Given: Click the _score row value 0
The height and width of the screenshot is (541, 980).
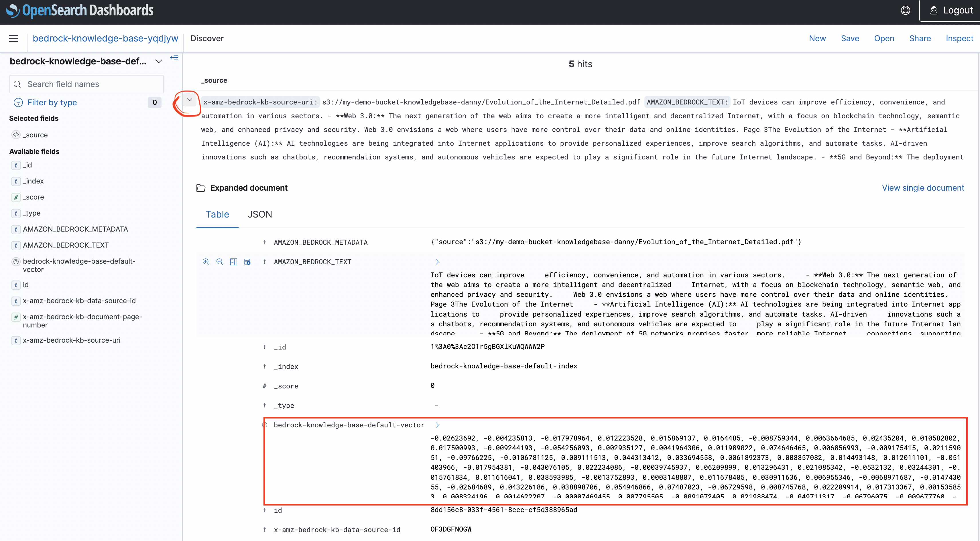Looking at the screenshot, I should click(432, 386).
